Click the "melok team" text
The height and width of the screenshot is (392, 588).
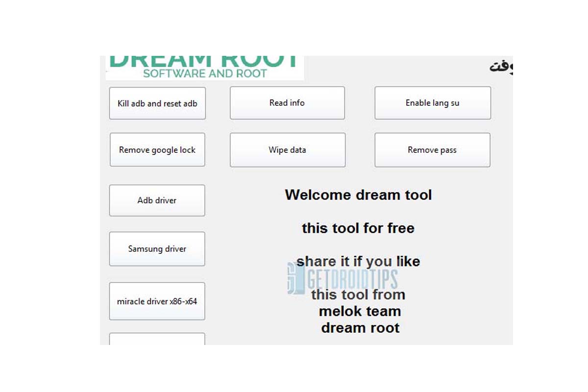360,311
